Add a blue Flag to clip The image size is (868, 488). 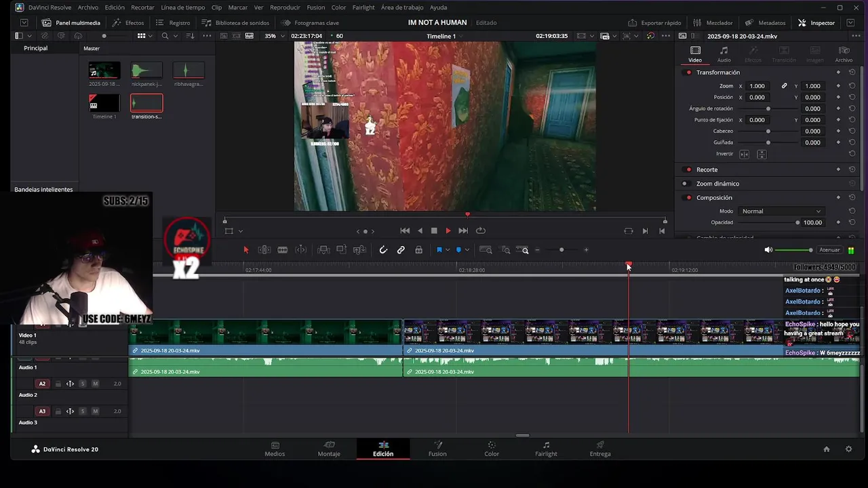coord(439,250)
